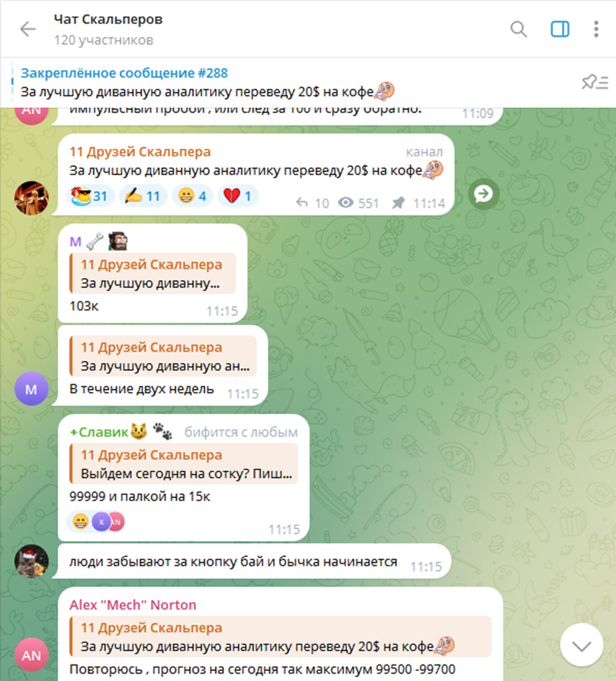Click the forward arrow button beside channel post

[x=483, y=194]
